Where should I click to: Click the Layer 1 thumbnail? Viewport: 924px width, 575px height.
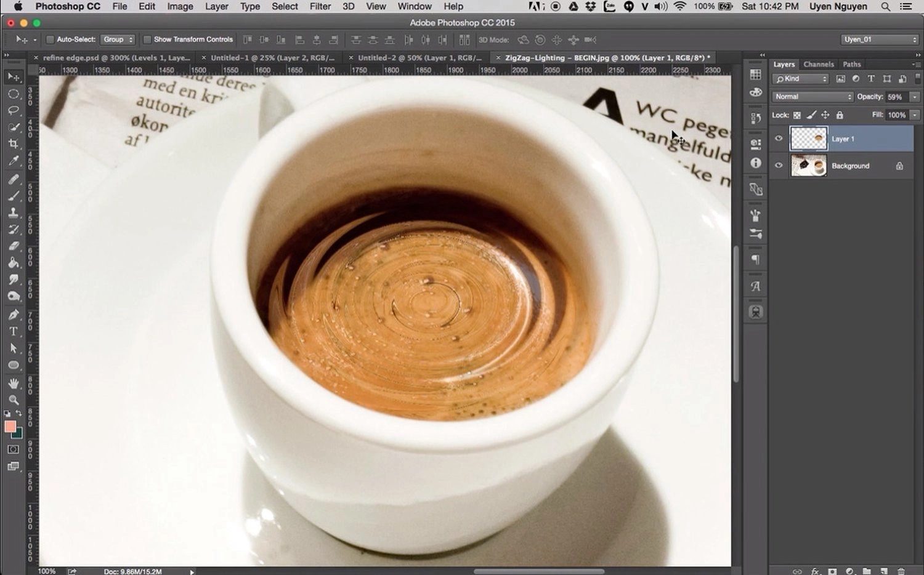[x=809, y=139]
